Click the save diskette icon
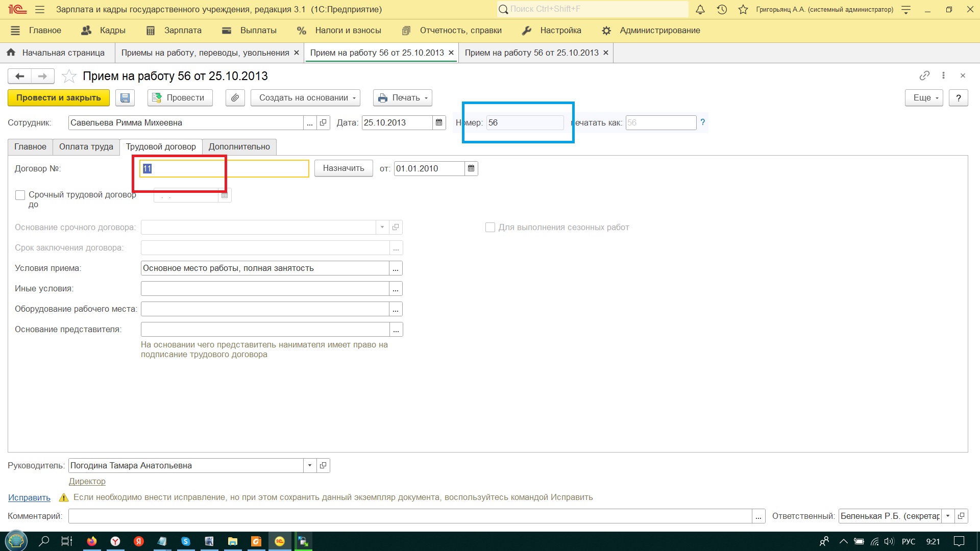 tap(125, 98)
